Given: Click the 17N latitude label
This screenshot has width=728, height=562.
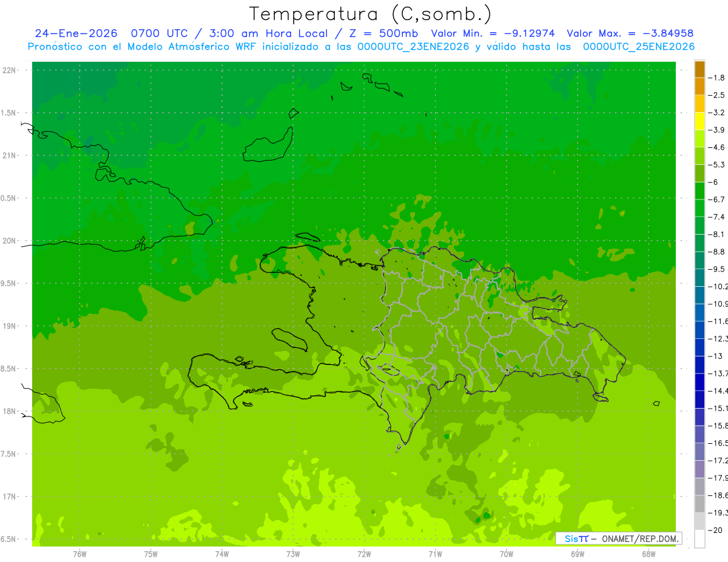Looking at the screenshot, I should coord(8,497).
